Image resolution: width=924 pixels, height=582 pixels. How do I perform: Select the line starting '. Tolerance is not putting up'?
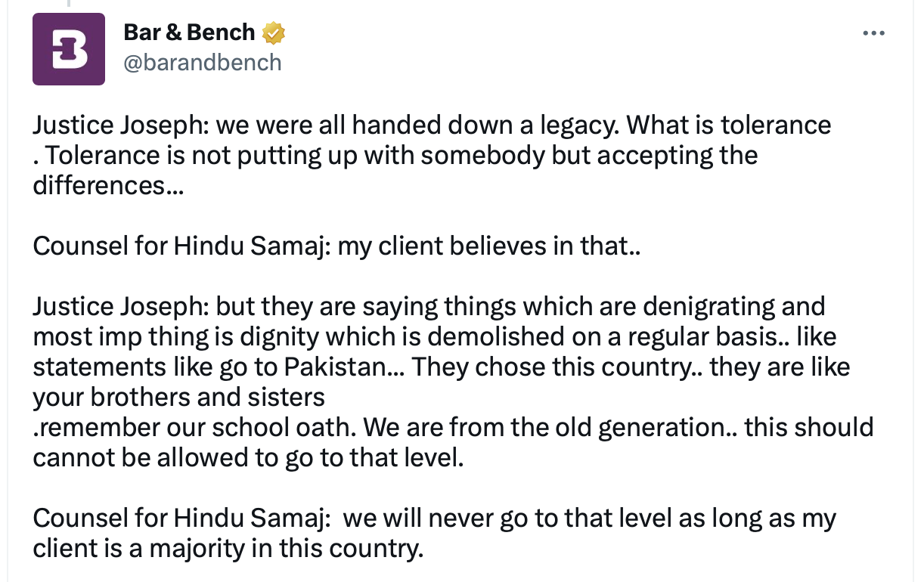tap(395, 155)
